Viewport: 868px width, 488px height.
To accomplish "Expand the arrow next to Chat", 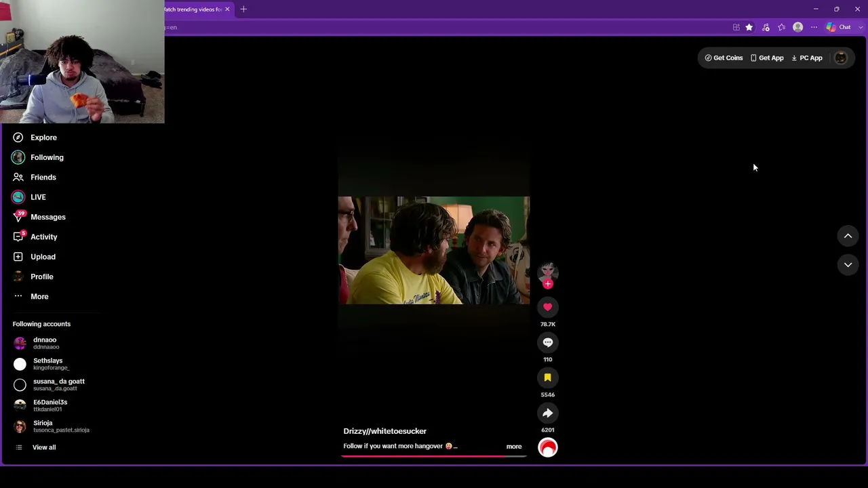I will click(x=861, y=27).
